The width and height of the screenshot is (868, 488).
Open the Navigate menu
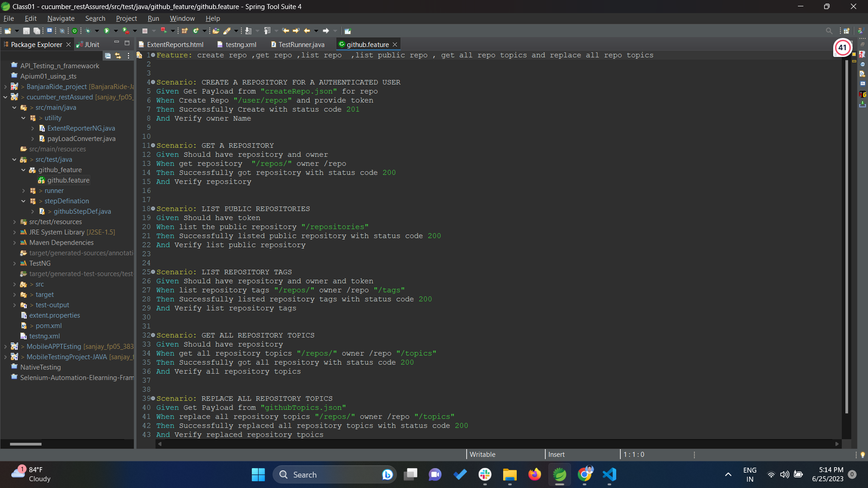[x=61, y=19]
